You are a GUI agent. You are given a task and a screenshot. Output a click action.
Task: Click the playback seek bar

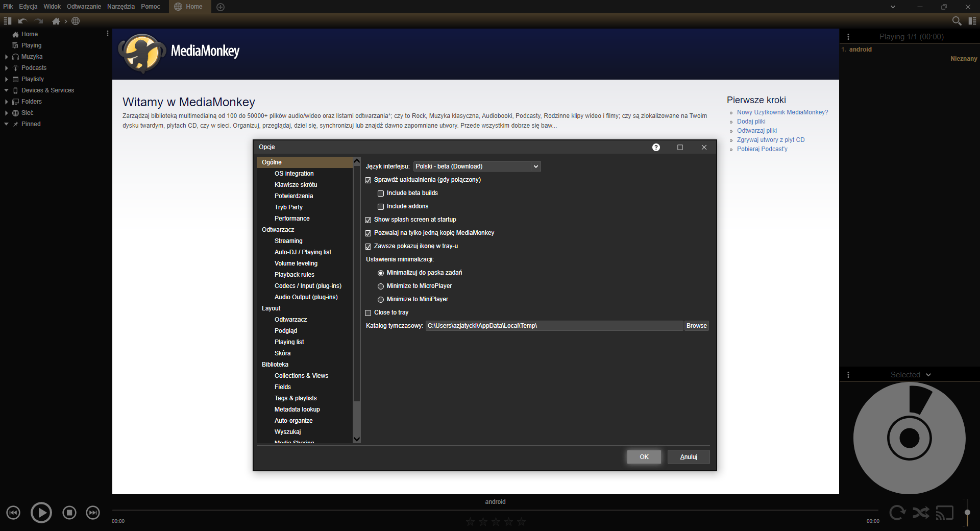pos(495,510)
